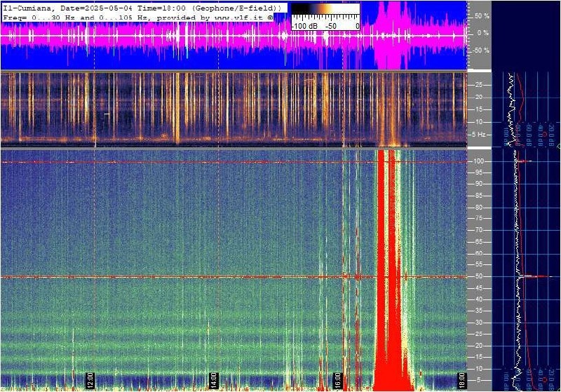Screen dimensions: 561x392
Task: Click the '65' frequency label
Action: click(x=479, y=242)
